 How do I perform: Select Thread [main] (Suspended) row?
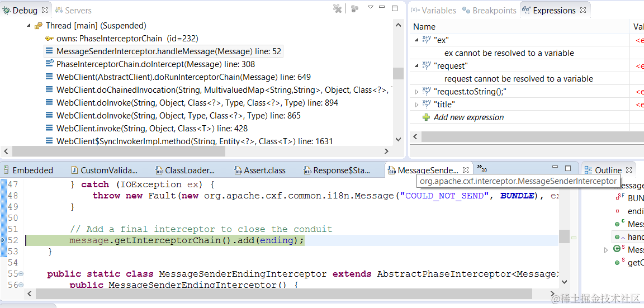click(96, 26)
